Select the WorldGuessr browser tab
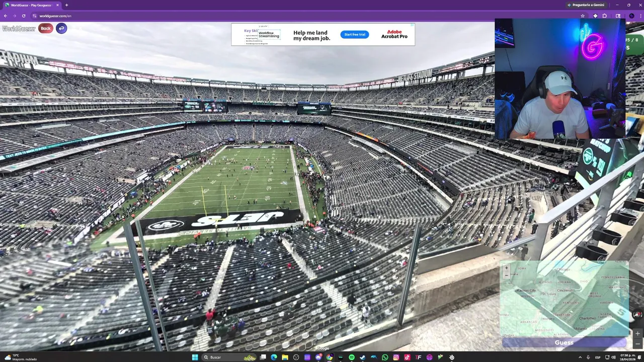Viewport: 644px width, 362px height. [x=31, y=5]
